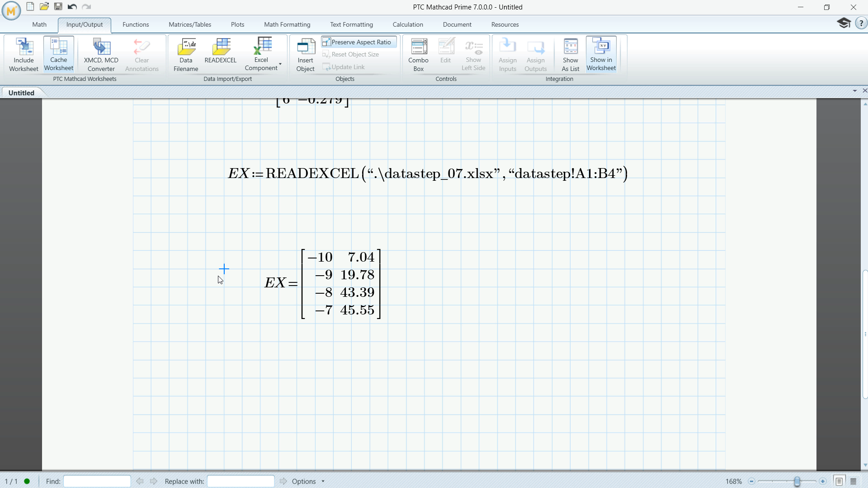Toggle the Cache Worksheet button

pos(59,55)
